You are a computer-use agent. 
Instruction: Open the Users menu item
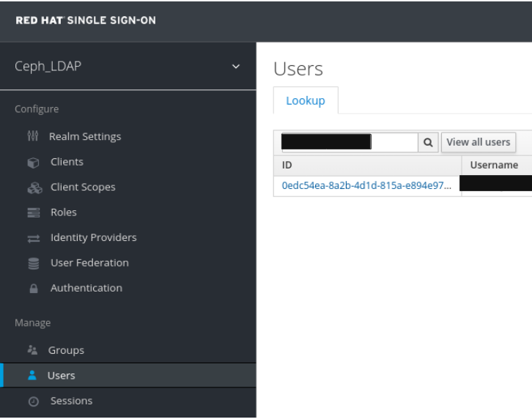tap(62, 376)
